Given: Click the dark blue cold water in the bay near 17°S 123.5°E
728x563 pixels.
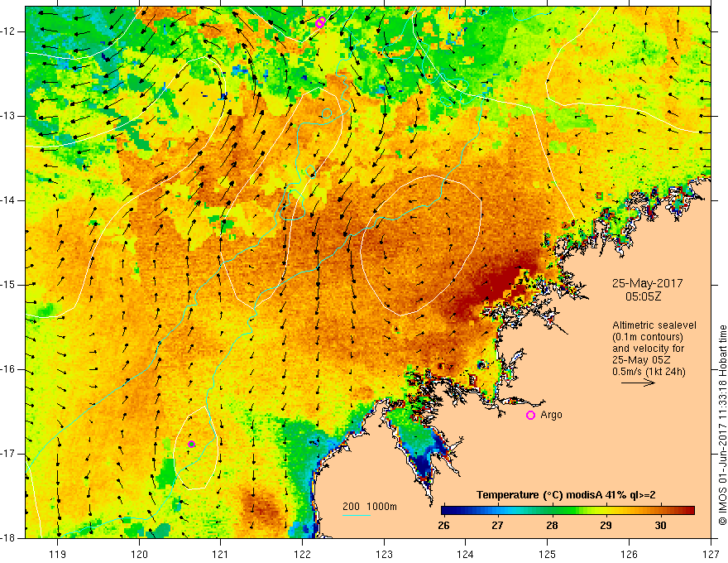Looking at the screenshot, I should coord(424,466).
